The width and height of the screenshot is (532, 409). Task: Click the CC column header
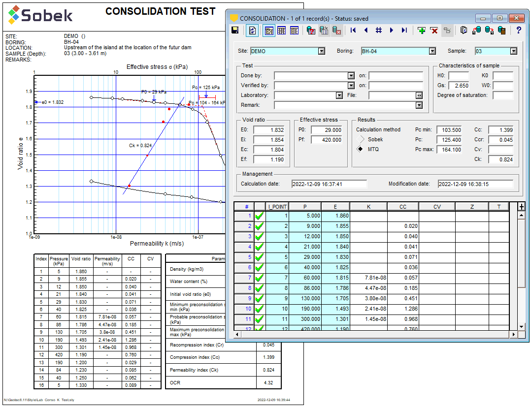point(403,207)
